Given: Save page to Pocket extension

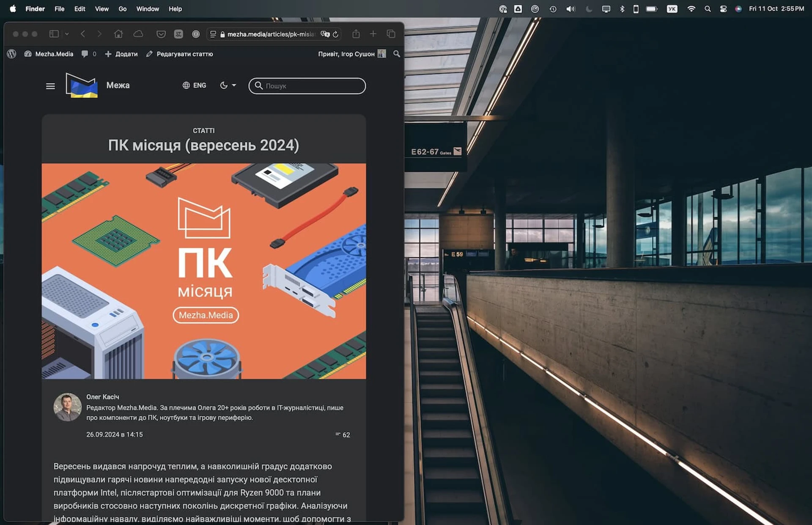Looking at the screenshot, I should 161,34.
